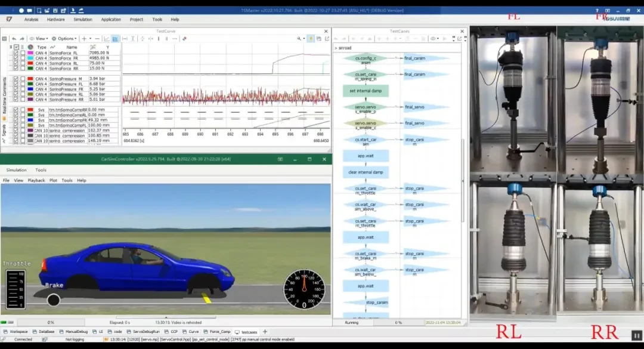Click the 'set internal damp' test step
Screen dimensions: 644x349
point(366,91)
